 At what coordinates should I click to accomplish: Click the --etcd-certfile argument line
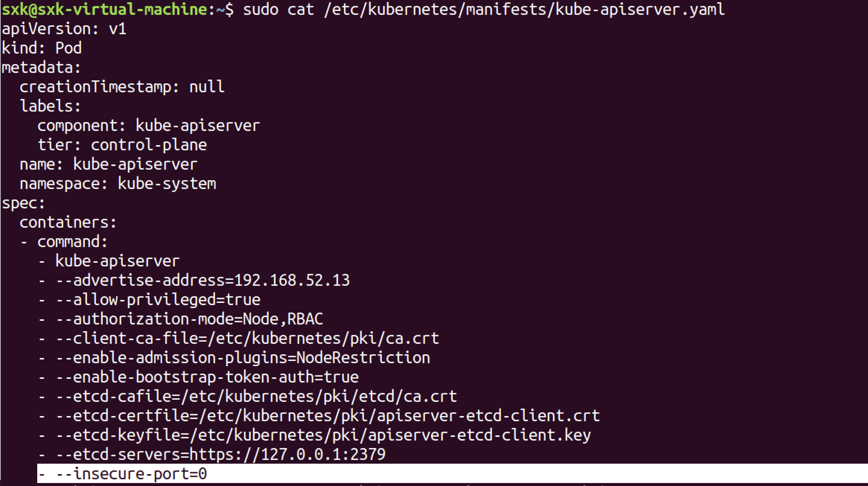click(328, 416)
